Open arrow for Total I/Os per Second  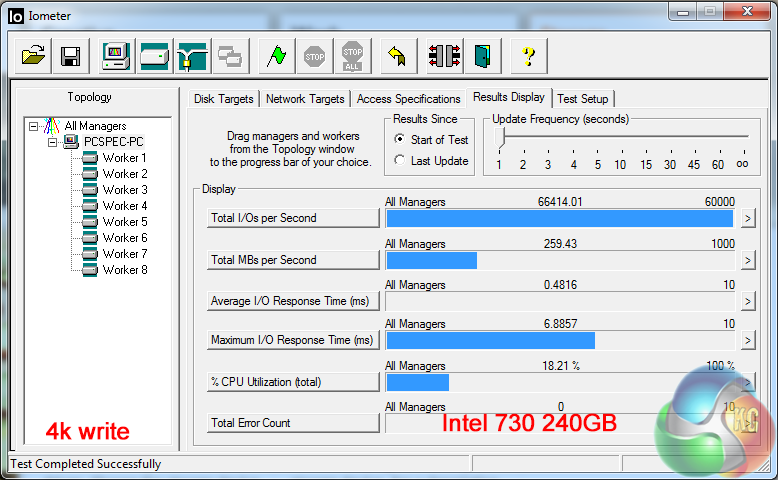click(x=748, y=218)
